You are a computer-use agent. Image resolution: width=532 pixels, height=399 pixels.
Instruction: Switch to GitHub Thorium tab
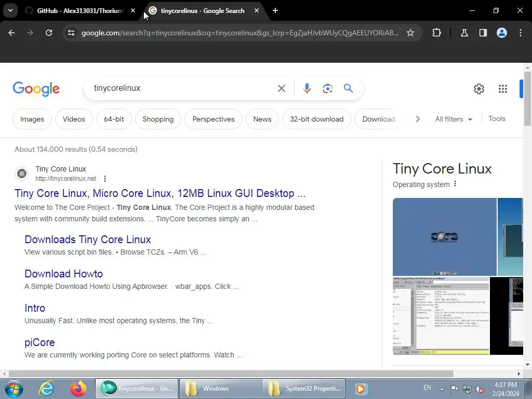click(80, 10)
